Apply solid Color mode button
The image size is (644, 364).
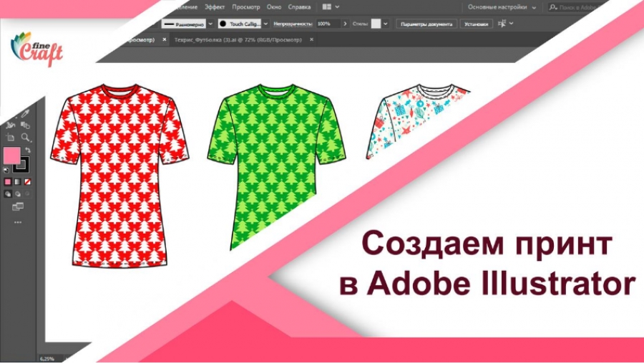8,182
